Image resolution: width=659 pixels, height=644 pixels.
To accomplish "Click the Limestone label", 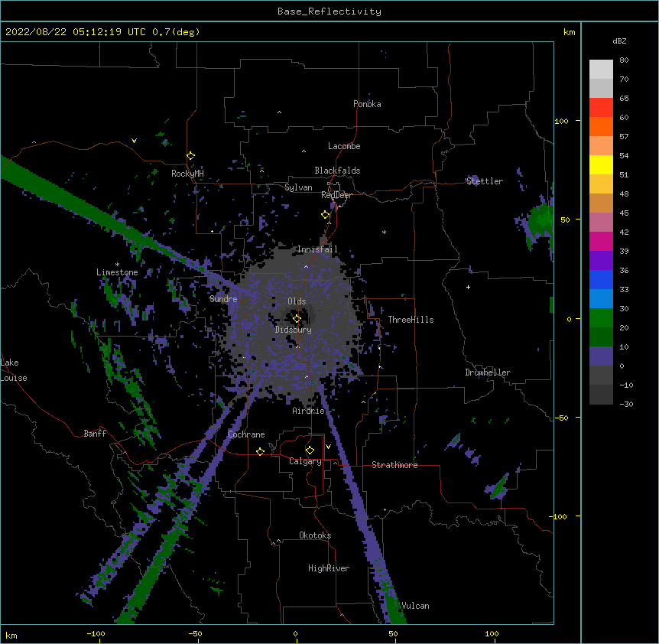I will (x=117, y=272).
